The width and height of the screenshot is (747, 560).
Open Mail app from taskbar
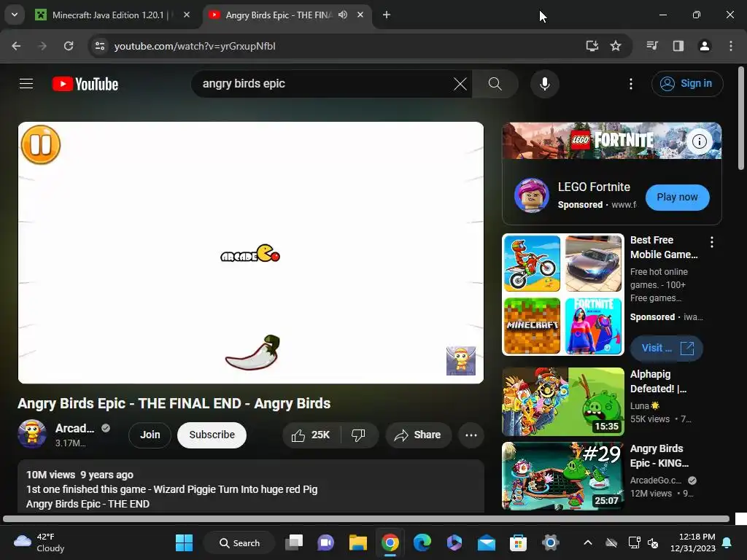click(487, 542)
